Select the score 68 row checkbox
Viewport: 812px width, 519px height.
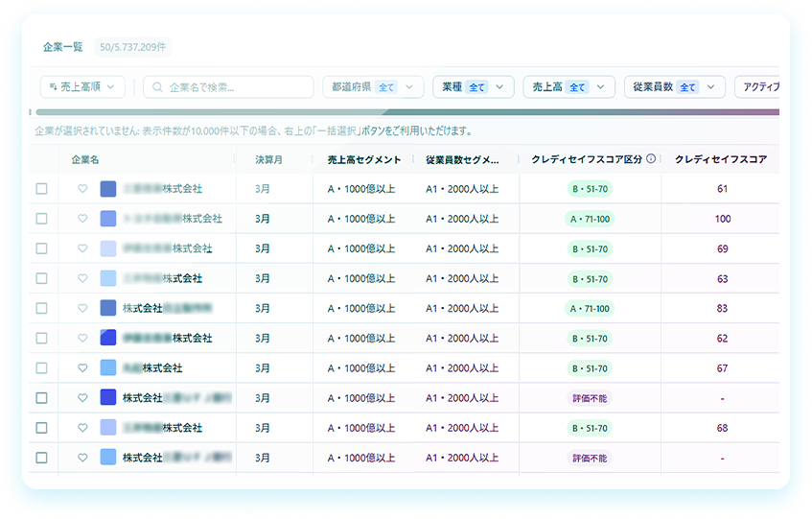pyautogui.click(x=41, y=428)
